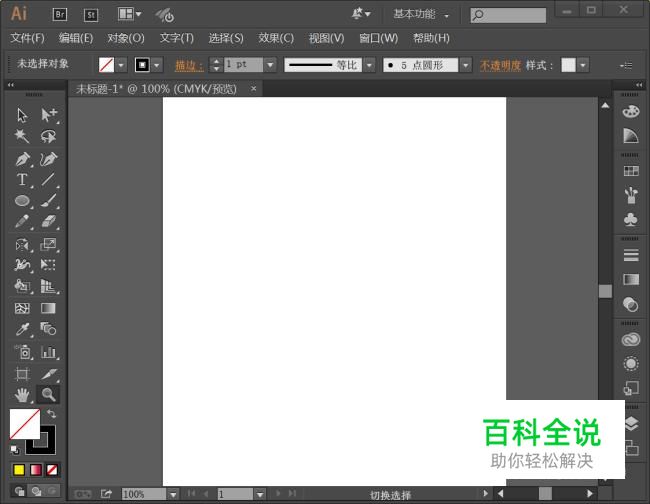Open the 基本功能 workspace dropdown
Image resolution: width=650 pixels, height=504 pixels.
point(420,14)
